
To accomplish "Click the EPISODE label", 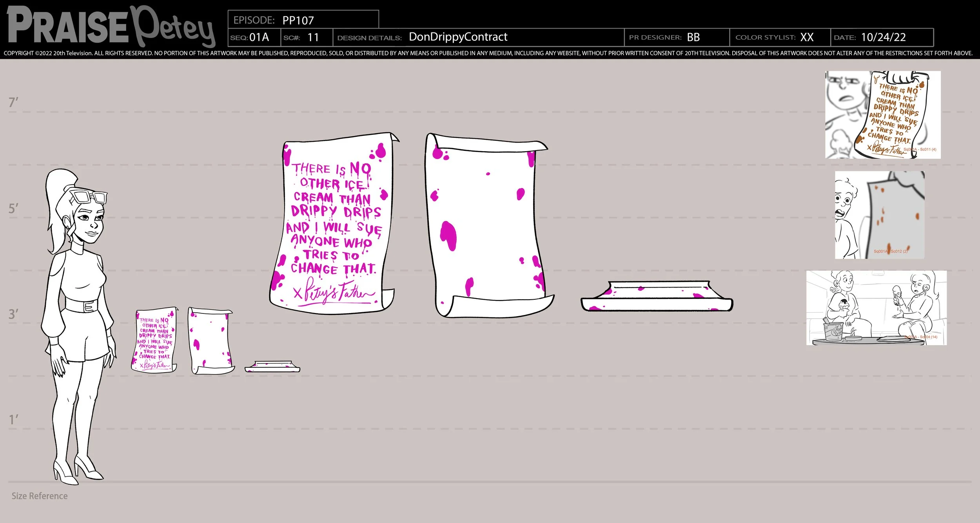I will (254, 20).
